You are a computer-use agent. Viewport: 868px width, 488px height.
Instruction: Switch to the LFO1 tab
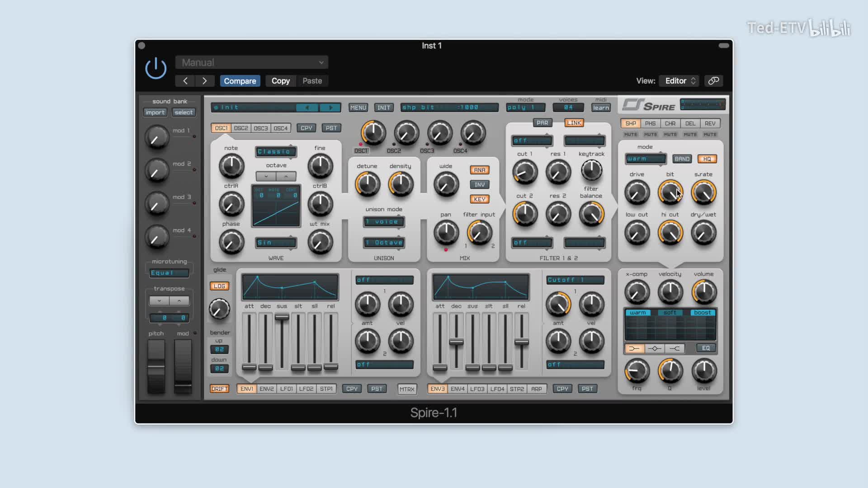pyautogui.click(x=286, y=389)
